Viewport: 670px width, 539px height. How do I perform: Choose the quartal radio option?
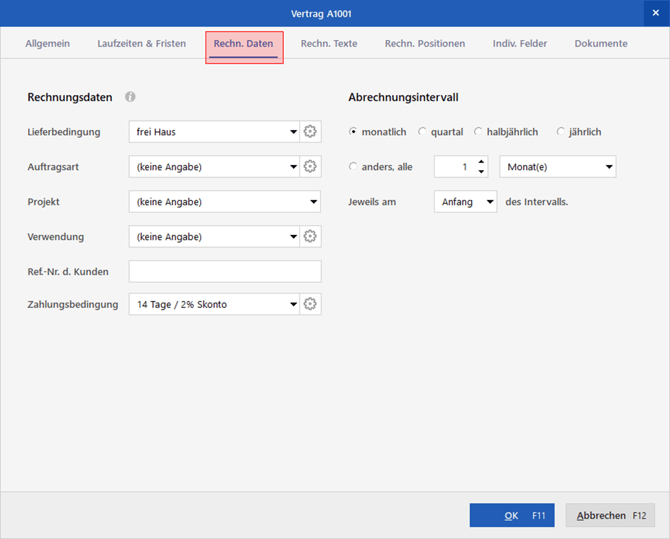pos(423,132)
